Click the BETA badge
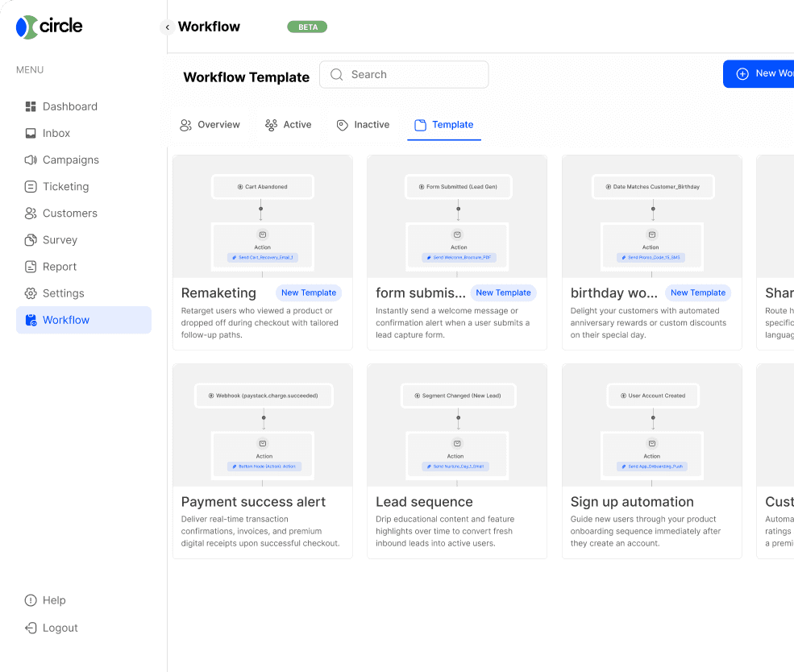794x672 pixels. 307,27
